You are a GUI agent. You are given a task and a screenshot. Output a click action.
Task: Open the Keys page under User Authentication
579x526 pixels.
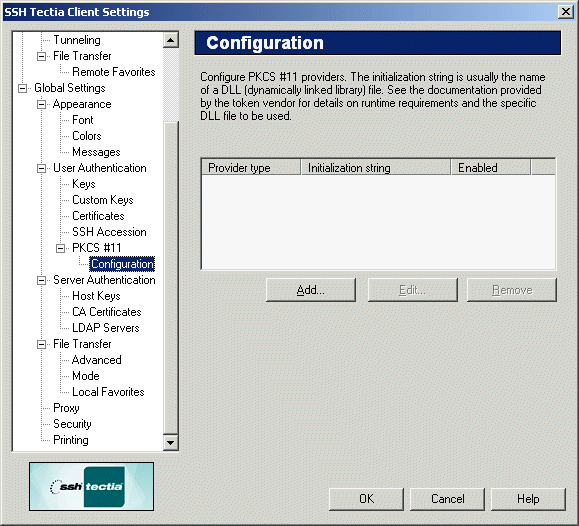coord(84,184)
